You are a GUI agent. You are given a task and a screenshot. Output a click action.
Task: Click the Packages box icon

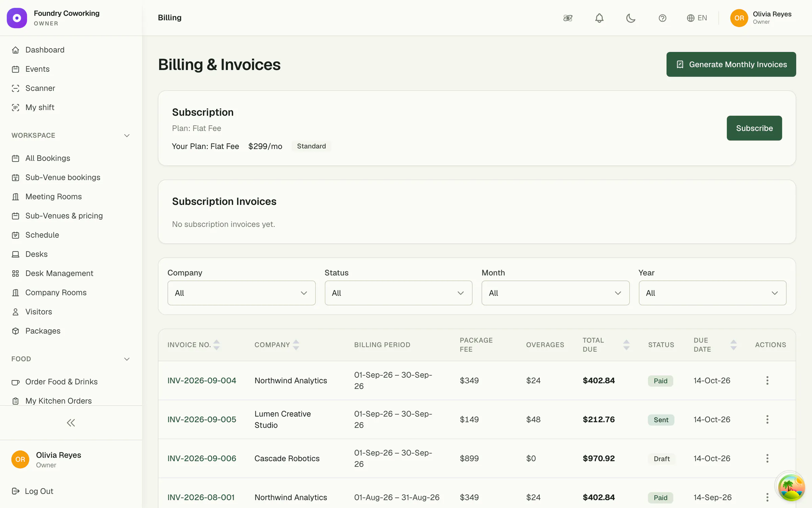pos(16,331)
